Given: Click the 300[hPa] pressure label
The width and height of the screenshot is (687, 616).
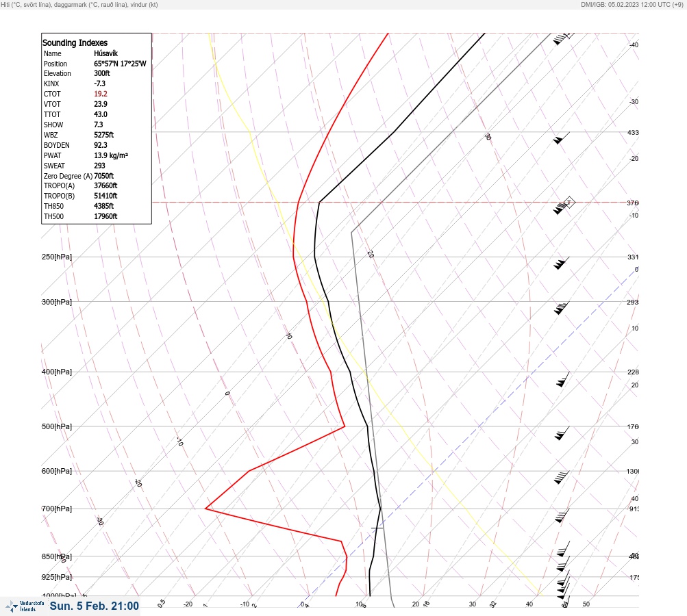Looking at the screenshot, I should pyautogui.click(x=57, y=302).
